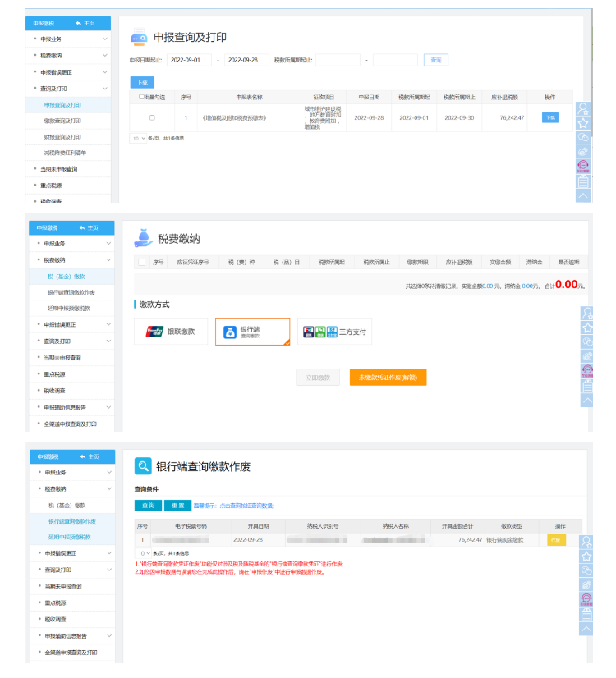Click the WeChat icon in the bottom panel's floating bar

click(586, 570)
